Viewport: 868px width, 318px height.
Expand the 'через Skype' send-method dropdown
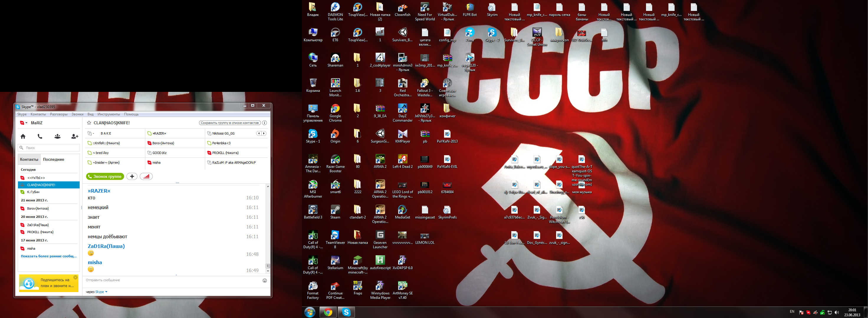click(106, 292)
